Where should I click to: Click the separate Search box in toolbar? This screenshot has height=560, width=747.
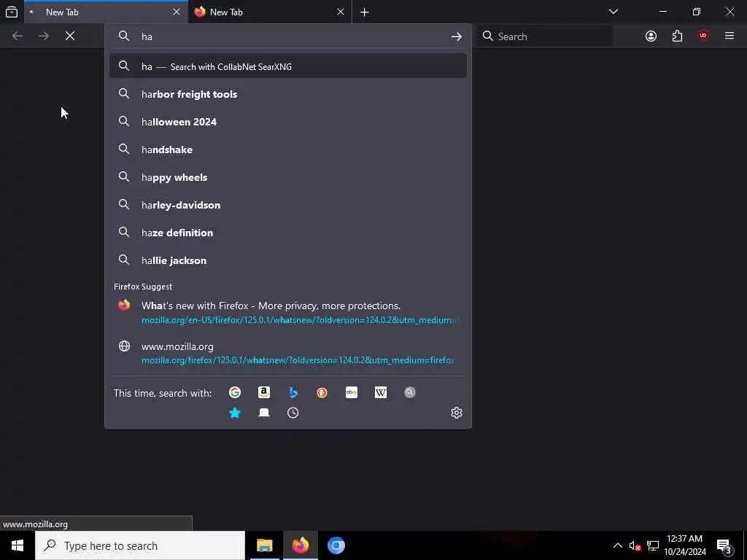pyautogui.click(x=544, y=36)
